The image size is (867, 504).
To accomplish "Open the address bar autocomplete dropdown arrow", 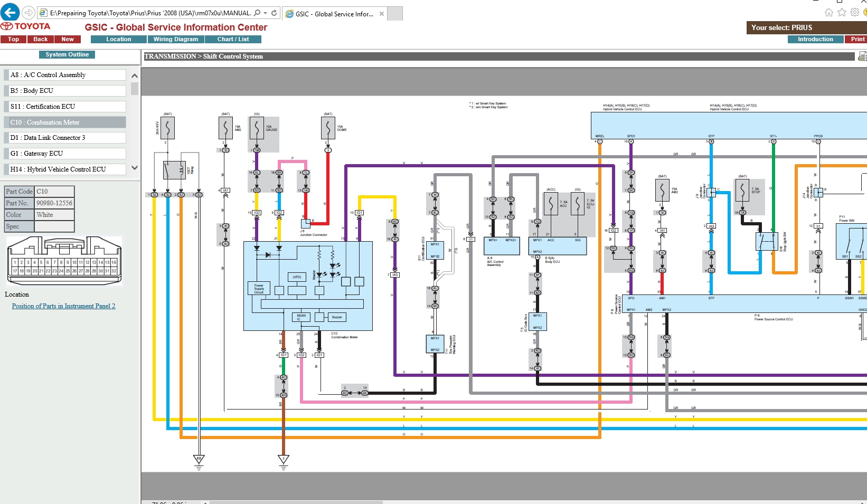I will tap(266, 13).
